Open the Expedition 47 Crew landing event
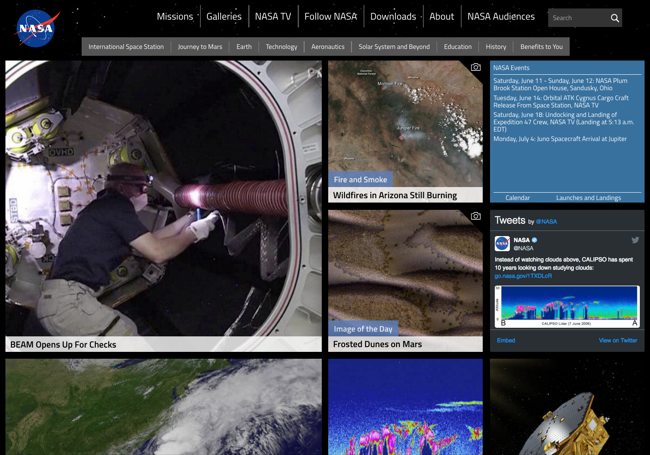Viewport: 650px width, 455px height. coord(563,122)
